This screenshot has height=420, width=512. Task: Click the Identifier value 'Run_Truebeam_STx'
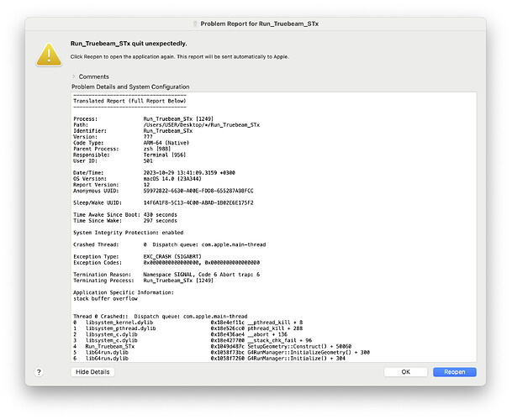pyautogui.click(x=168, y=131)
